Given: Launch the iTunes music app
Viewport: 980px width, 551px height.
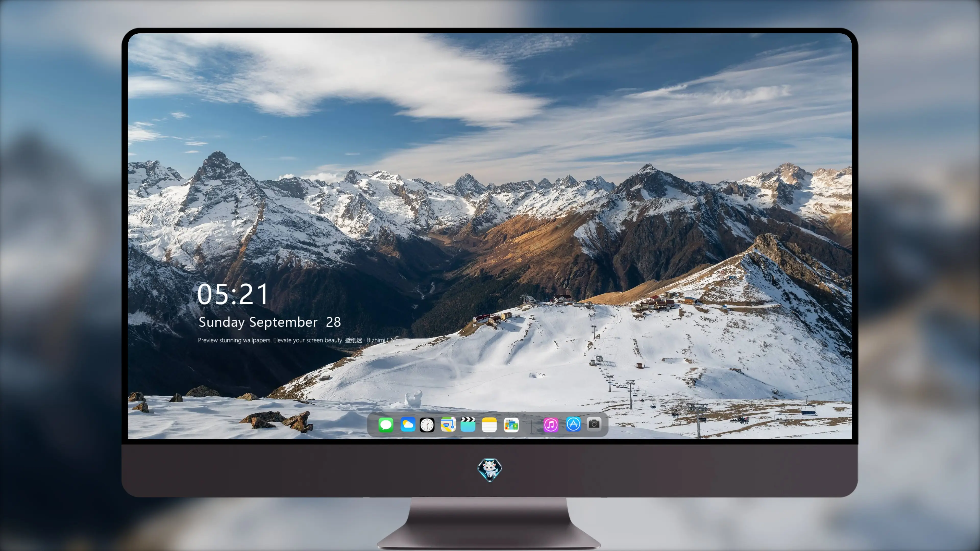Looking at the screenshot, I should tap(551, 424).
